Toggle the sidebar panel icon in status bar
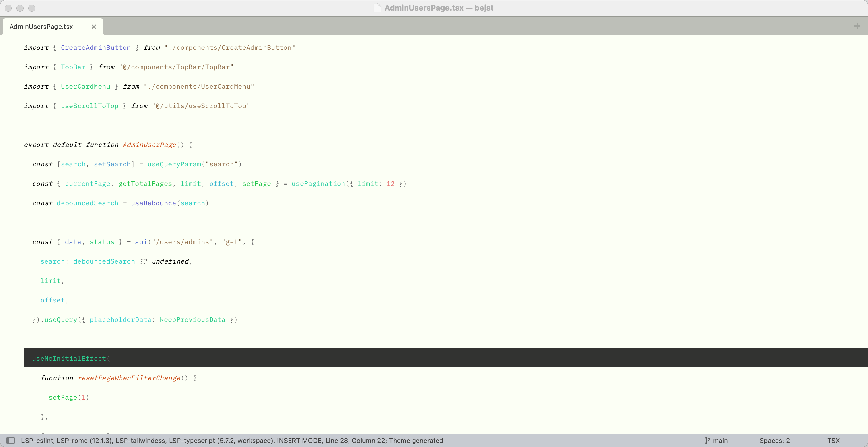This screenshot has height=447, width=868. pyautogui.click(x=11, y=441)
